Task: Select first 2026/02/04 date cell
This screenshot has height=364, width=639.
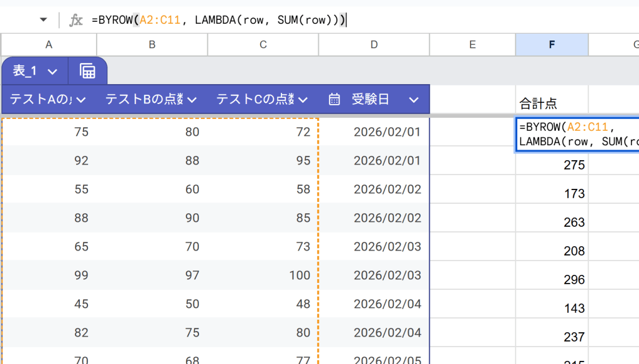Action: coord(374,304)
